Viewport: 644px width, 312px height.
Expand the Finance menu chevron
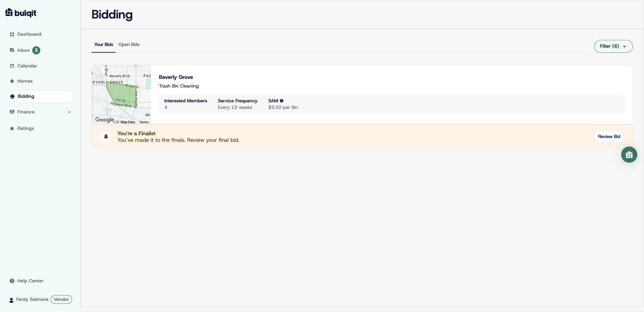(x=69, y=112)
